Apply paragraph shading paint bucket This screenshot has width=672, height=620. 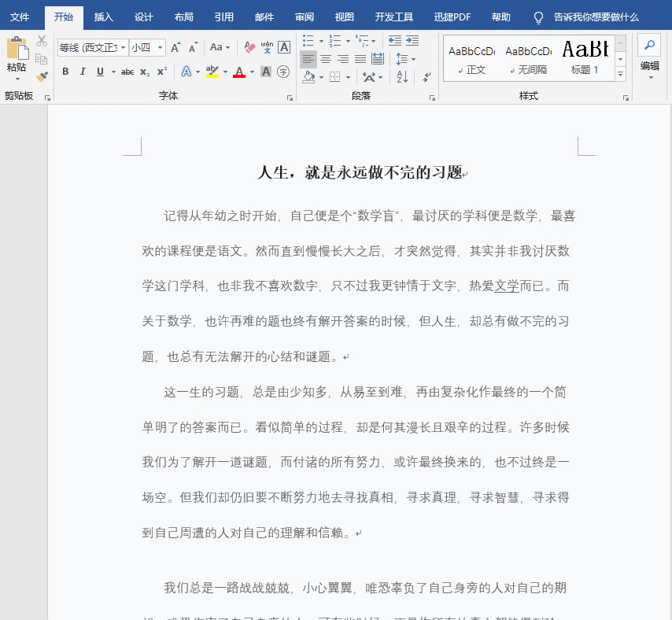[x=308, y=77]
